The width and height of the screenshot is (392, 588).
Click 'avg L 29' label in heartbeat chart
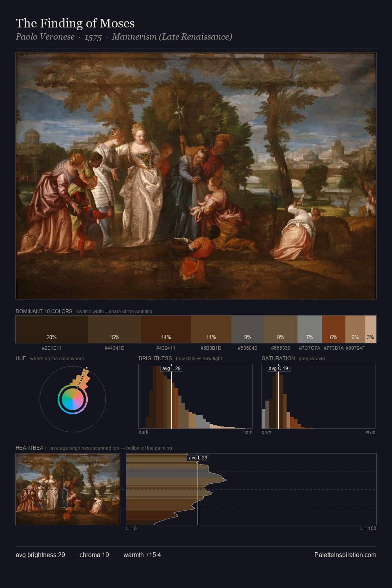198,458
